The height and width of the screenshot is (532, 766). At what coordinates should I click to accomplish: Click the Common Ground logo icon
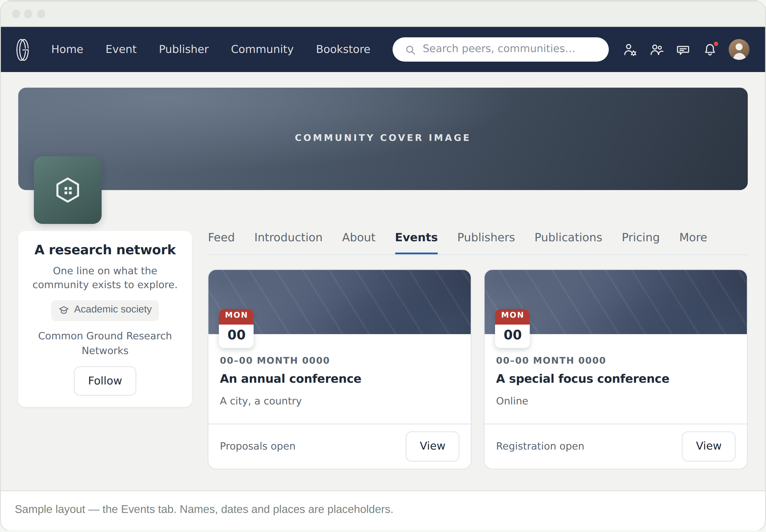point(23,50)
